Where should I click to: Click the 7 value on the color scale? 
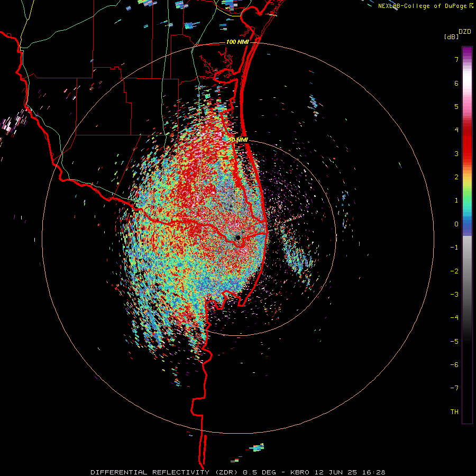456,59
